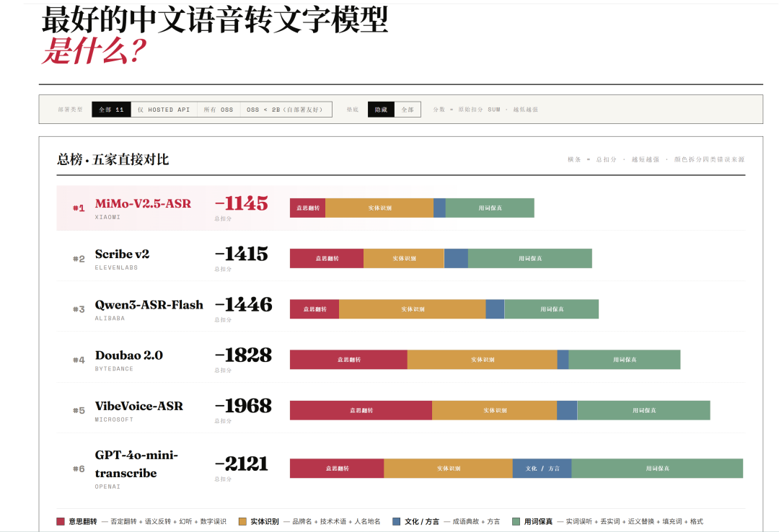779x532 pixels.
Task: Click MiMo's red 意思翻转 bar segment
Action: click(x=307, y=208)
